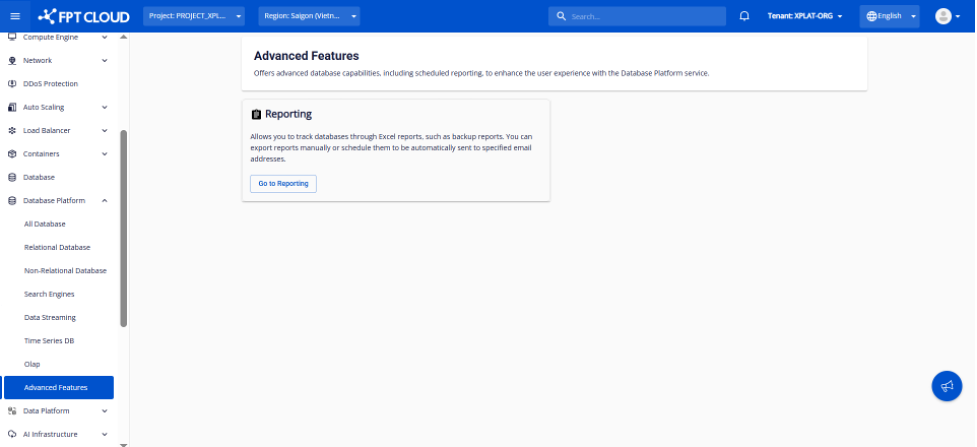This screenshot has height=447, width=977.
Task: Open the Search Engines menu item
Action: (49, 294)
